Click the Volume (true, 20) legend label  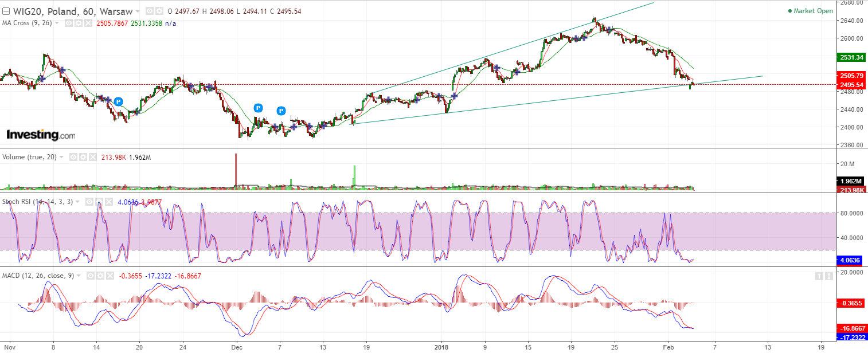pyautogui.click(x=29, y=157)
